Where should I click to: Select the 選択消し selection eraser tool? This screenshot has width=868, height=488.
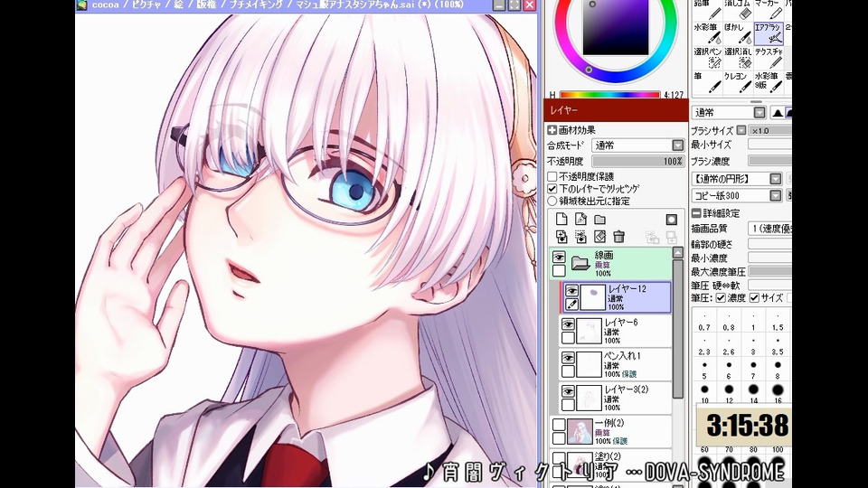pos(739,58)
